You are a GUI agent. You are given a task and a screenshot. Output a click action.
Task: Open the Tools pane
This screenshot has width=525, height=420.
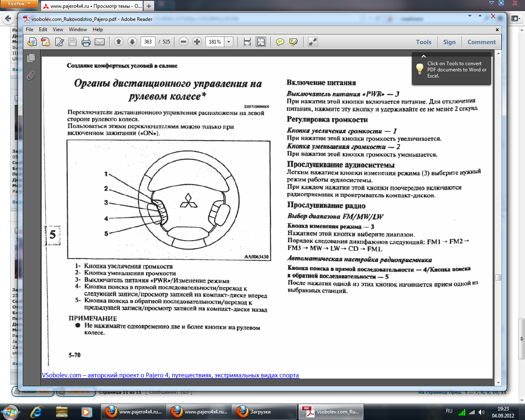pyautogui.click(x=423, y=42)
